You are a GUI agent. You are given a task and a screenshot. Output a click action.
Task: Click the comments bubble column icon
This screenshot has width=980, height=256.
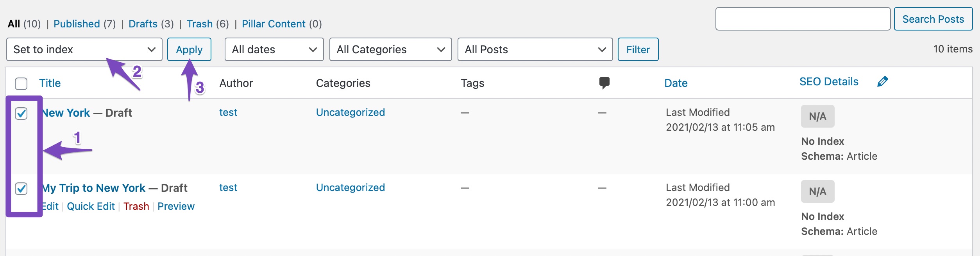coord(604,83)
